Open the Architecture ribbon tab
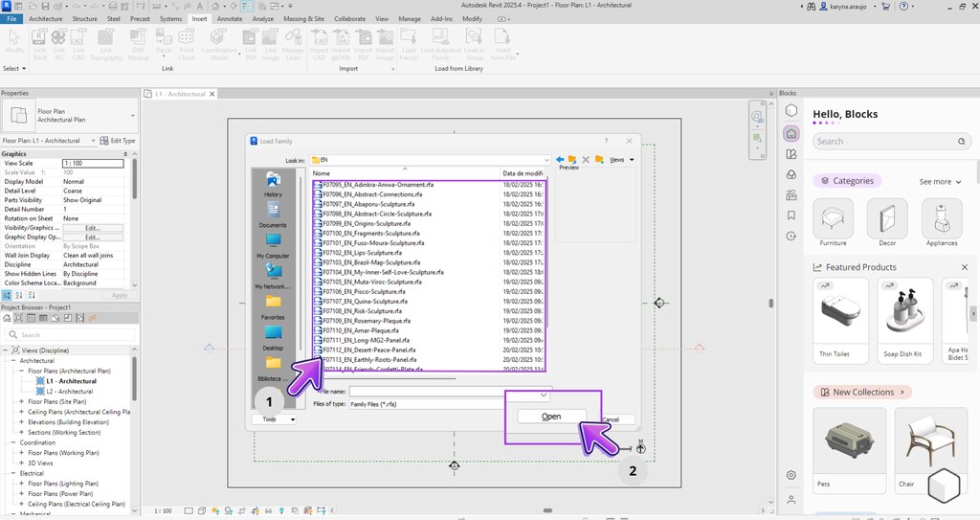The height and width of the screenshot is (520, 980). pos(46,18)
